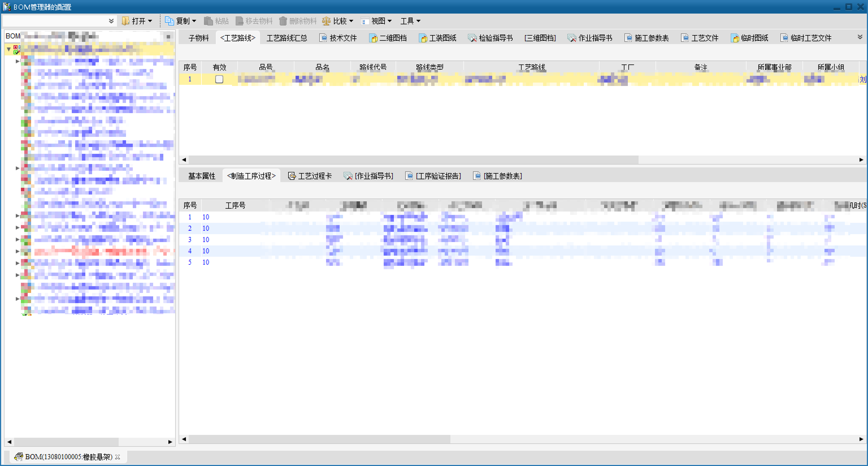Close the BOM(13080100005:橡胶悬架) bottom tab
The image size is (868, 466).
[118, 457]
